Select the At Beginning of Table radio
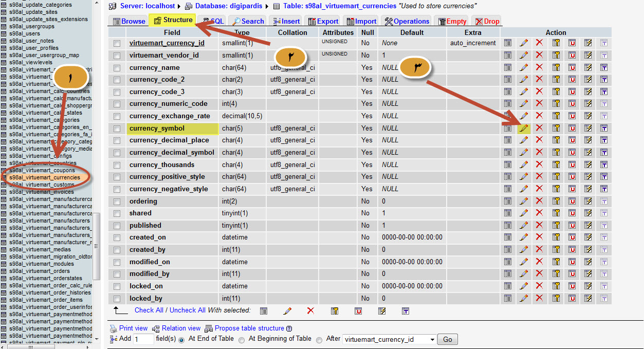This screenshot has width=644, height=349. click(x=242, y=339)
